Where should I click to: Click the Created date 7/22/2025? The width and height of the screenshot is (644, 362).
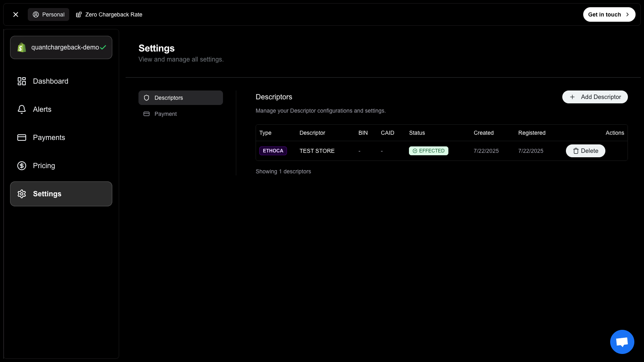(486, 151)
